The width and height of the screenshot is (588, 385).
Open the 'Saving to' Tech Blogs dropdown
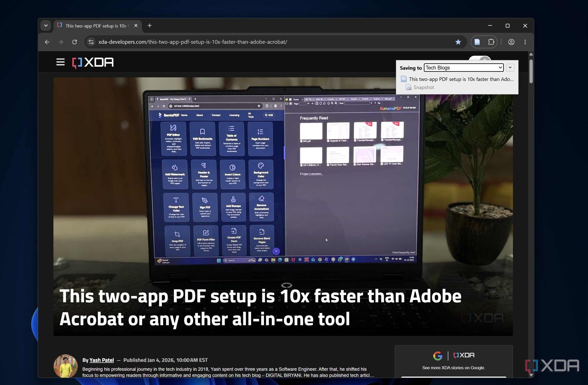tap(464, 68)
